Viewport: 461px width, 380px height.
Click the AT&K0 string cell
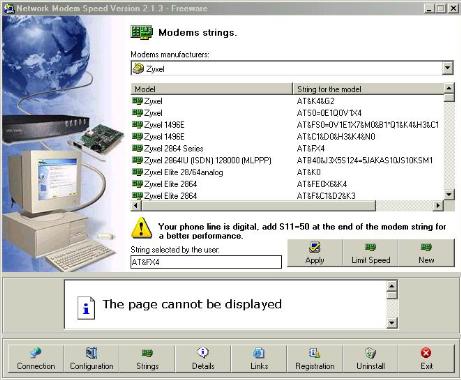coord(308,172)
